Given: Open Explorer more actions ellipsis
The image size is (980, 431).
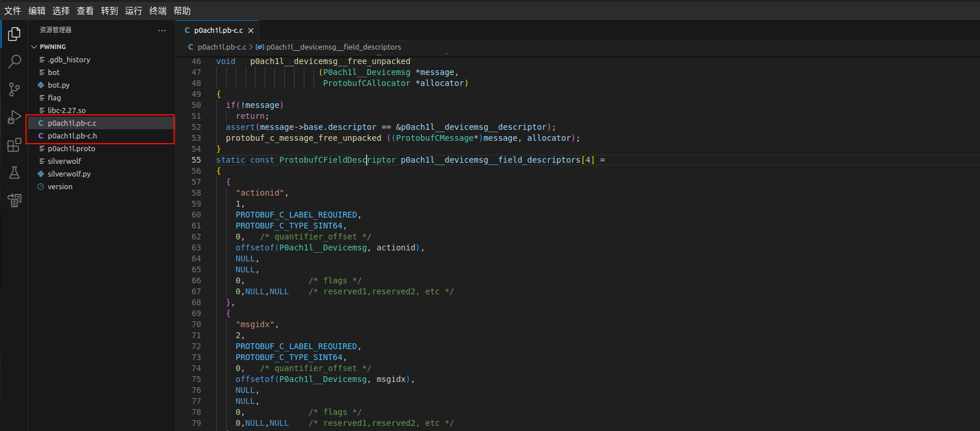Looking at the screenshot, I should [162, 30].
